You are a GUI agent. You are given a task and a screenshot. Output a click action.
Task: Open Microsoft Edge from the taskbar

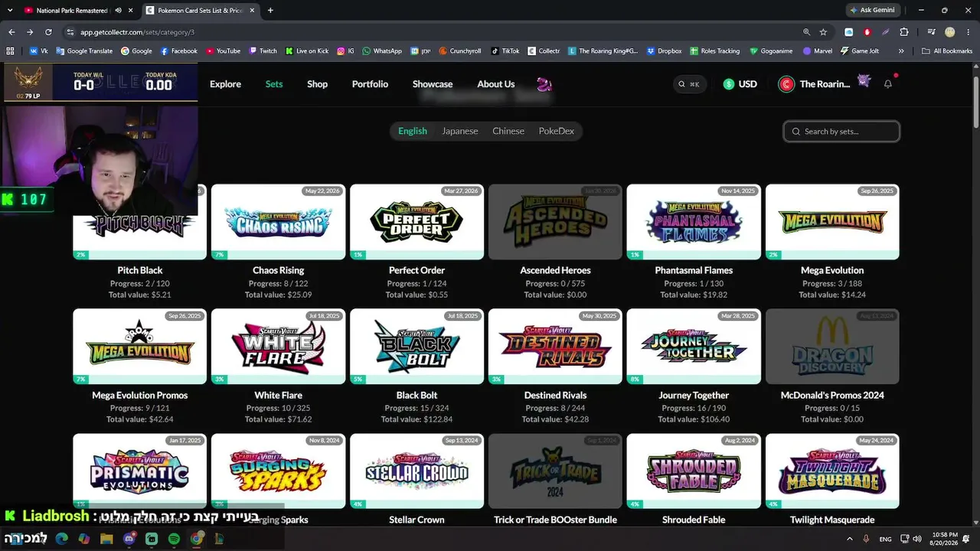(62, 539)
